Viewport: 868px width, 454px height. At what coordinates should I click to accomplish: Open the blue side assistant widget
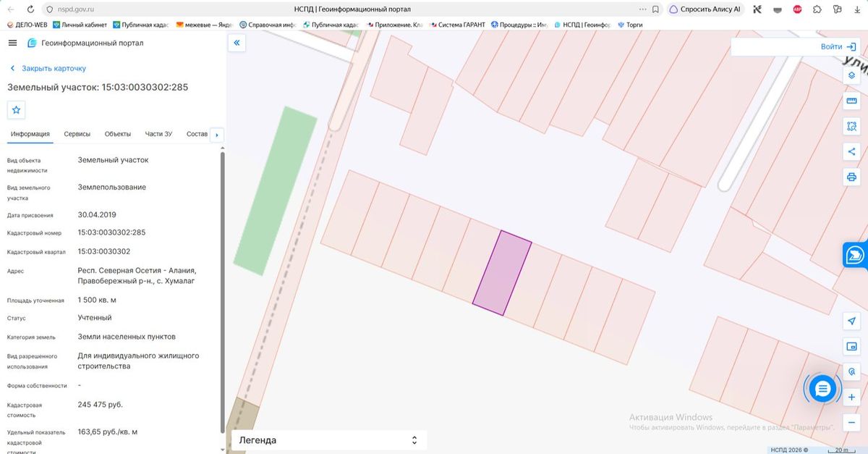[855, 255]
